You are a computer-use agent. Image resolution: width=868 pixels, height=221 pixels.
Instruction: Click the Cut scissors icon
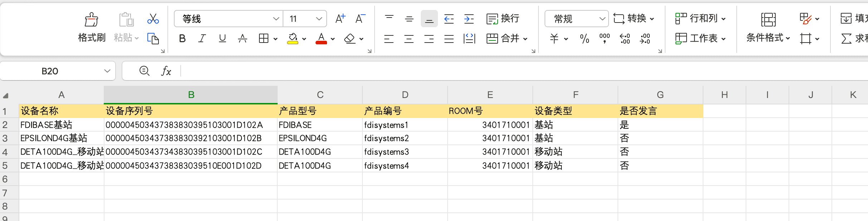153,19
